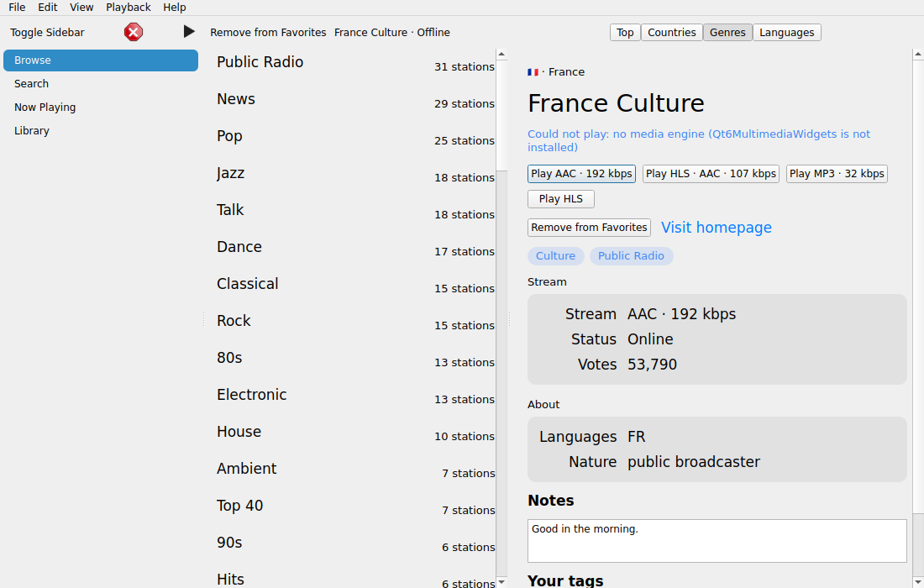Click Play MP3 · 32 kbps button

(x=837, y=174)
